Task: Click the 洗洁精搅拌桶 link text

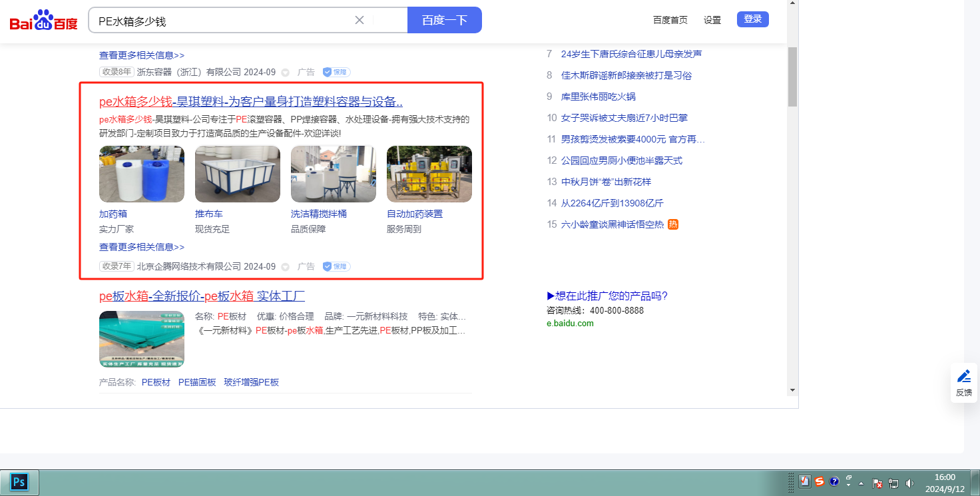Action: 319,214
